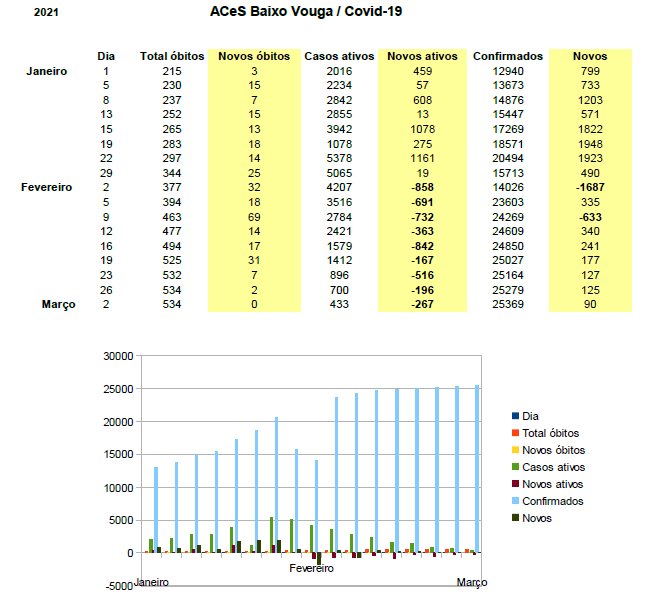Click the 'Total óbitos' legend label
651x595 pixels.
coord(551,433)
